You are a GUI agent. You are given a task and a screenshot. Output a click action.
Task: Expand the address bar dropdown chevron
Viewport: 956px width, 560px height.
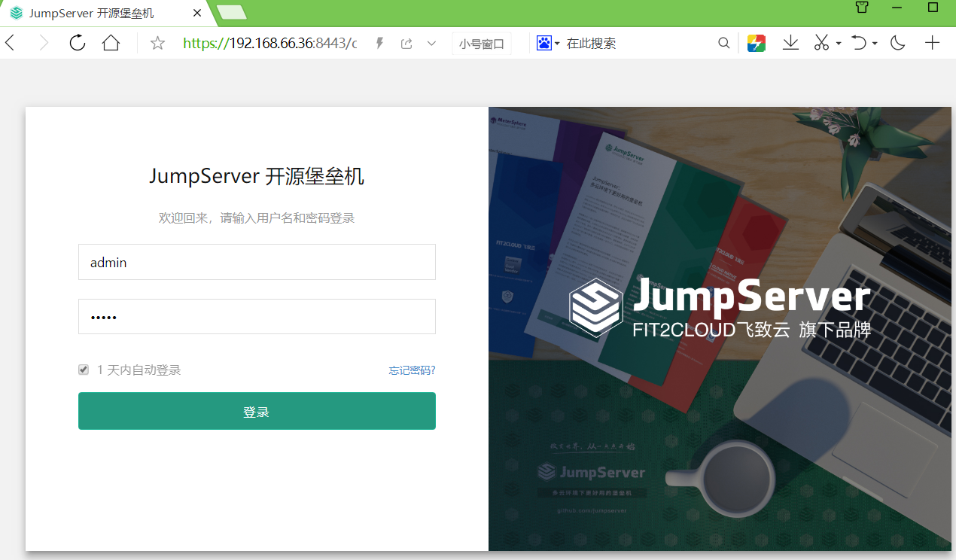coord(431,44)
